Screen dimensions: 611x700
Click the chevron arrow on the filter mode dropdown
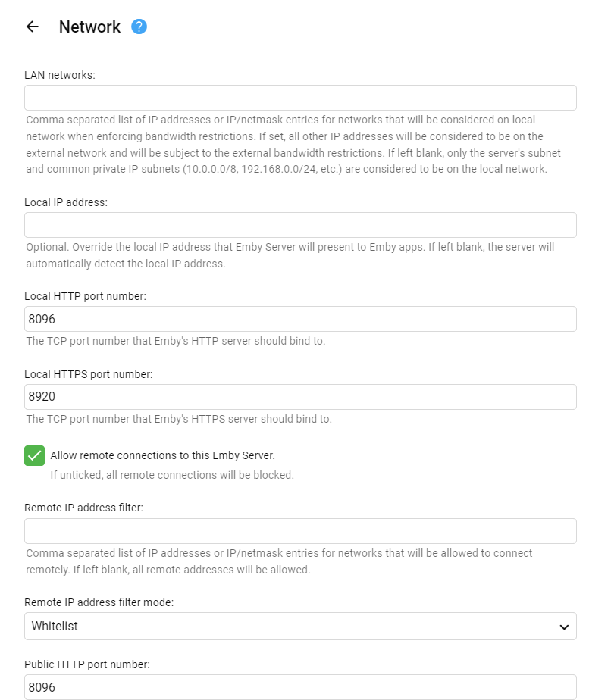pyautogui.click(x=563, y=627)
